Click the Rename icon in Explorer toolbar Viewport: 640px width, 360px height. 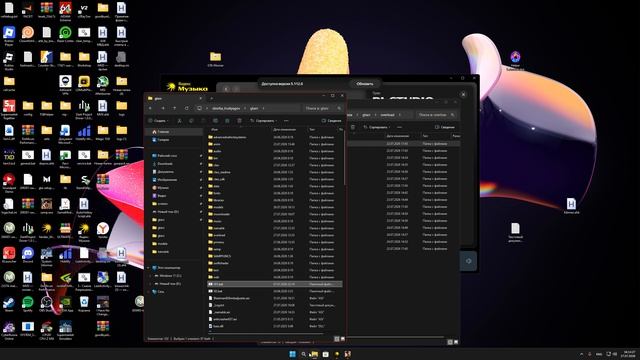coord(215,121)
